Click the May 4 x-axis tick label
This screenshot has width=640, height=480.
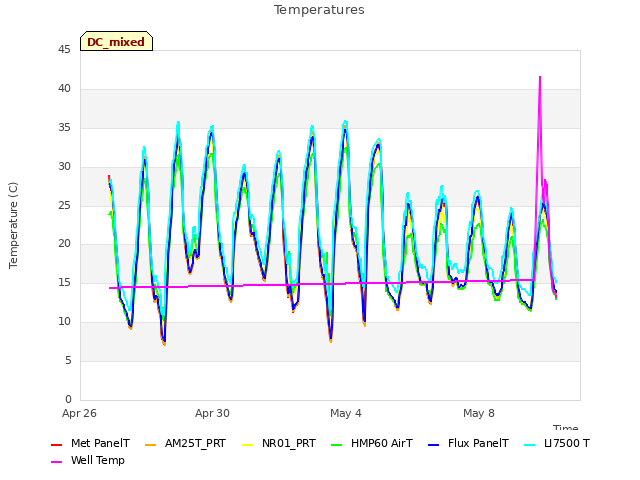coord(346,413)
